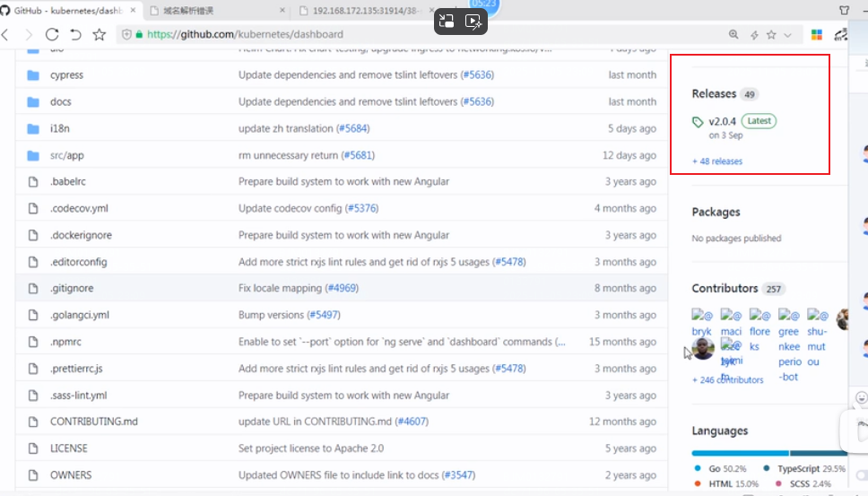Viewport: 868px width, 496px height.
Task: Click the Go segment of language bar
Action: (x=740, y=453)
